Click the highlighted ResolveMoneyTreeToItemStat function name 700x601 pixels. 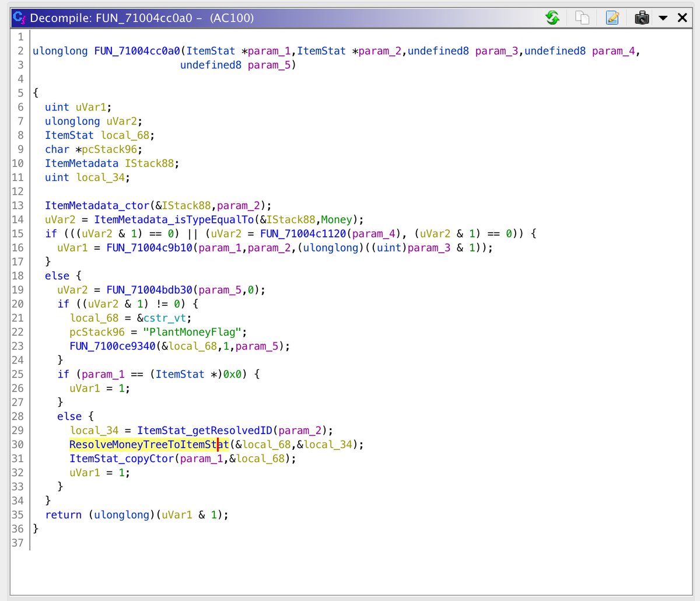coord(149,445)
